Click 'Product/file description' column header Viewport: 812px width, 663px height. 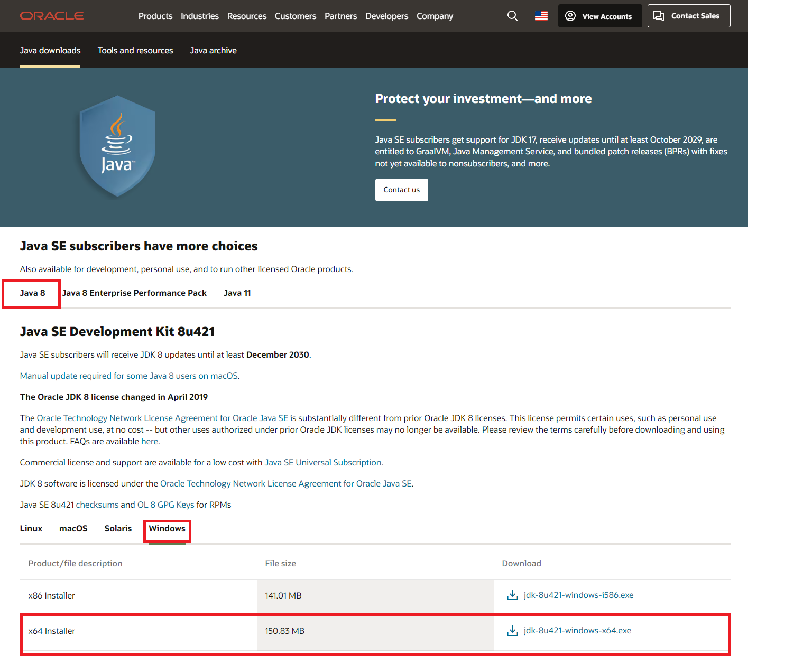[76, 564]
